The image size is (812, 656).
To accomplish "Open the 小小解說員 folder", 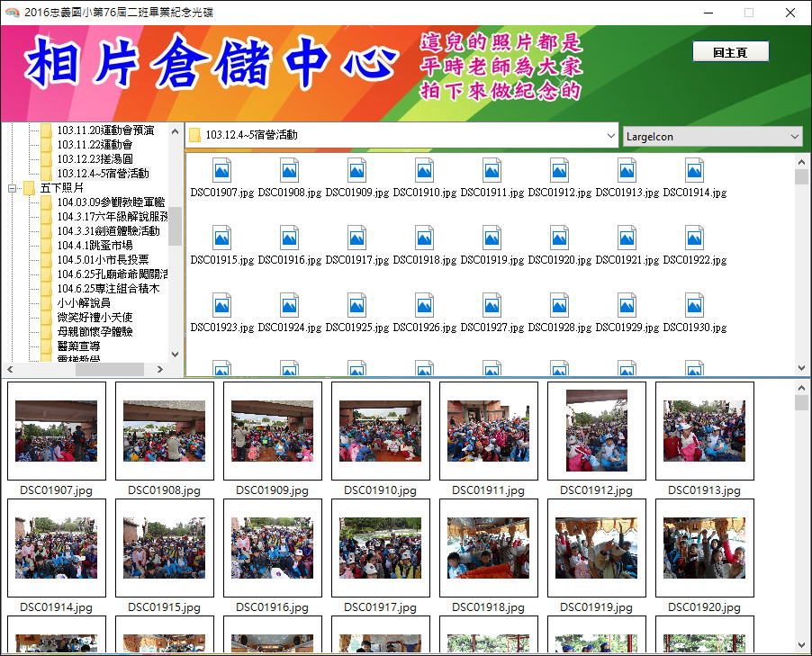I will (x=84, y=303).
